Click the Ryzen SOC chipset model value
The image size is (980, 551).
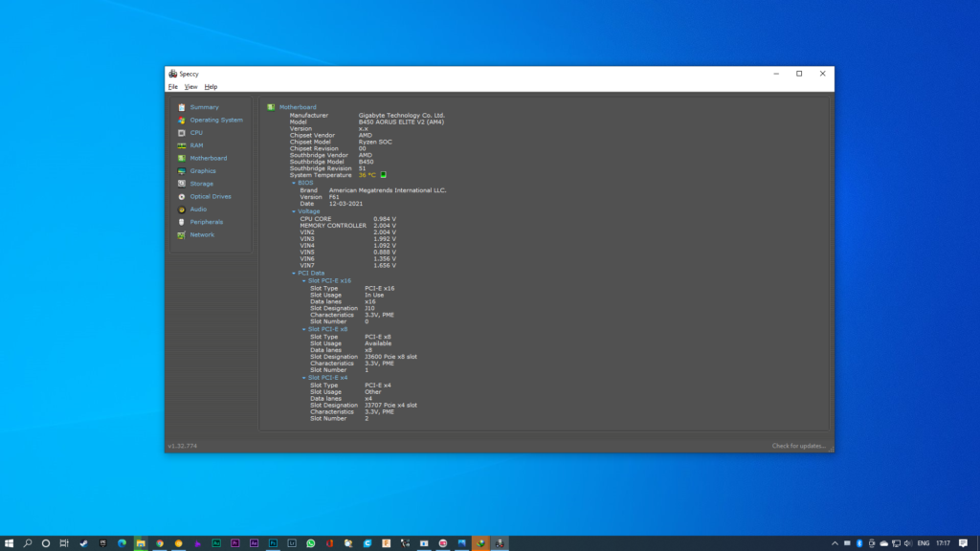375,142
